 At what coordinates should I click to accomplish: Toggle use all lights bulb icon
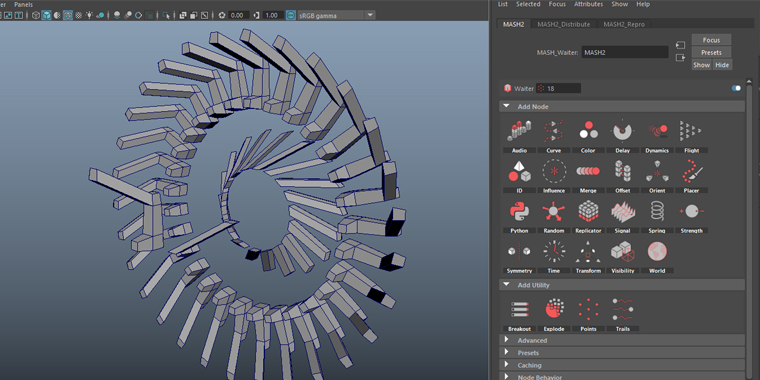[90, 15]
